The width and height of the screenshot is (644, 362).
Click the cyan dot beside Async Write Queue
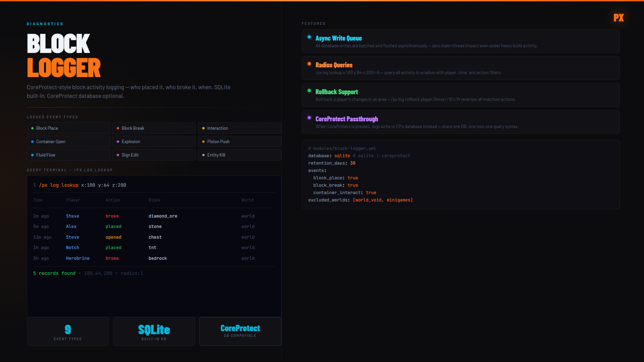pyautogui.click(x=309, y=37)
